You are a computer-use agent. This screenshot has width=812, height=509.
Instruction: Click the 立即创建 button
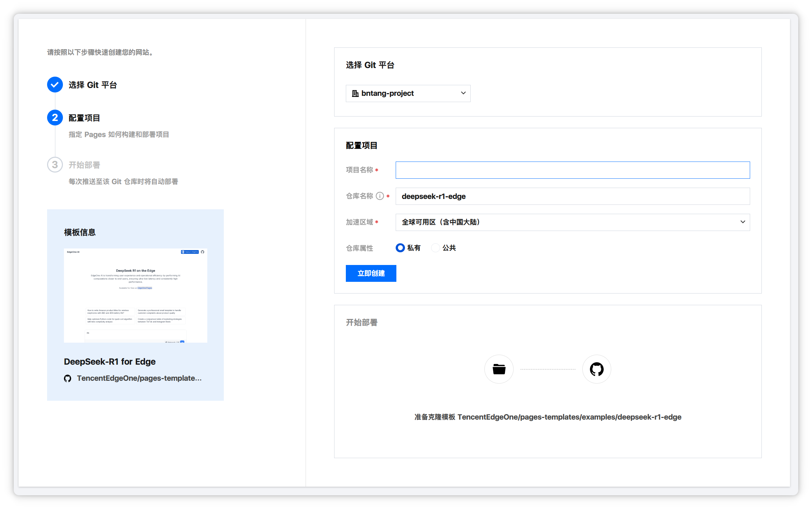(371, 273)
